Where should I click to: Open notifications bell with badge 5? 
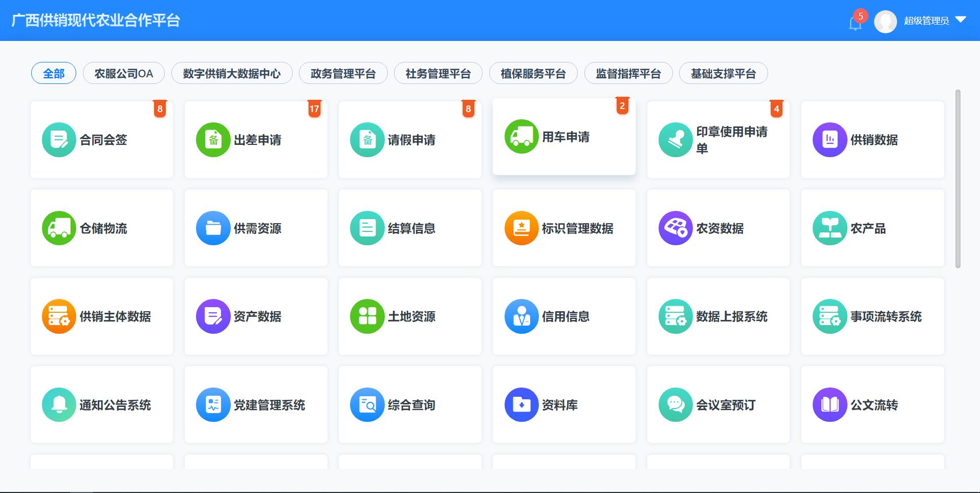(x=855, y=23)
